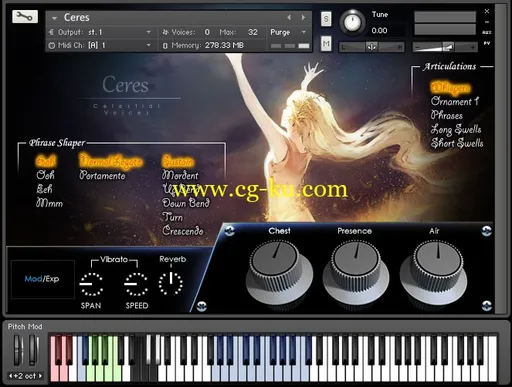Click the Vibrato SPAN knob
This screenshot has height=387, width=512.
pyautogui.click(x=91, y=284)
